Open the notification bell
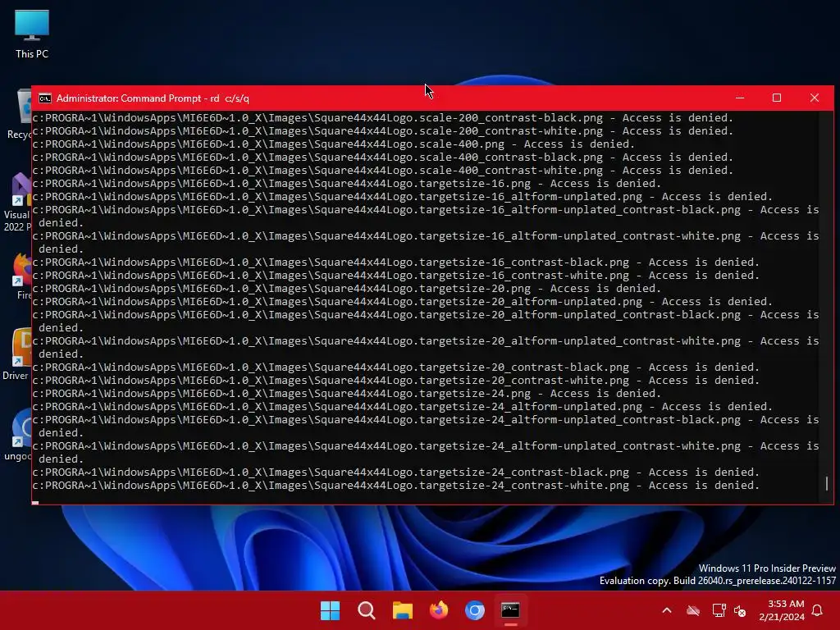This screenshot has width=840, height=630. (x=818, y=610)
